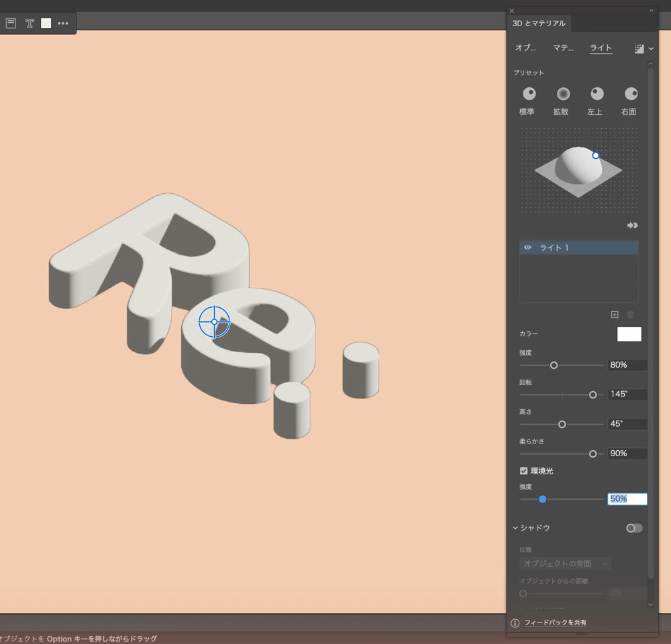Viewport: 671px width, 644px height.
Task: Click the 145° rotation value field
Action: pos(627,394)
